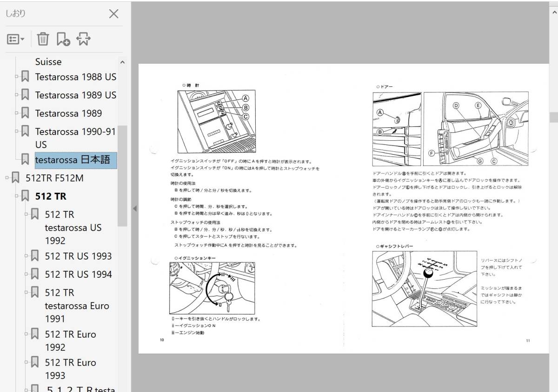The height and width of the screenshot is (392, 558).
Task: Go to the Testarossa 1989 bookmark
Action: point(68,113)
